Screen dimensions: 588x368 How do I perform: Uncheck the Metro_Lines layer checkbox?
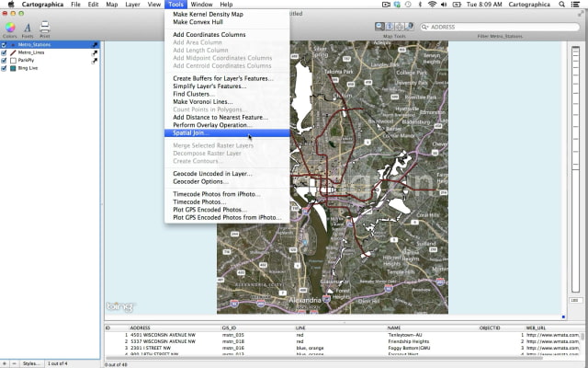pos(5,52)
